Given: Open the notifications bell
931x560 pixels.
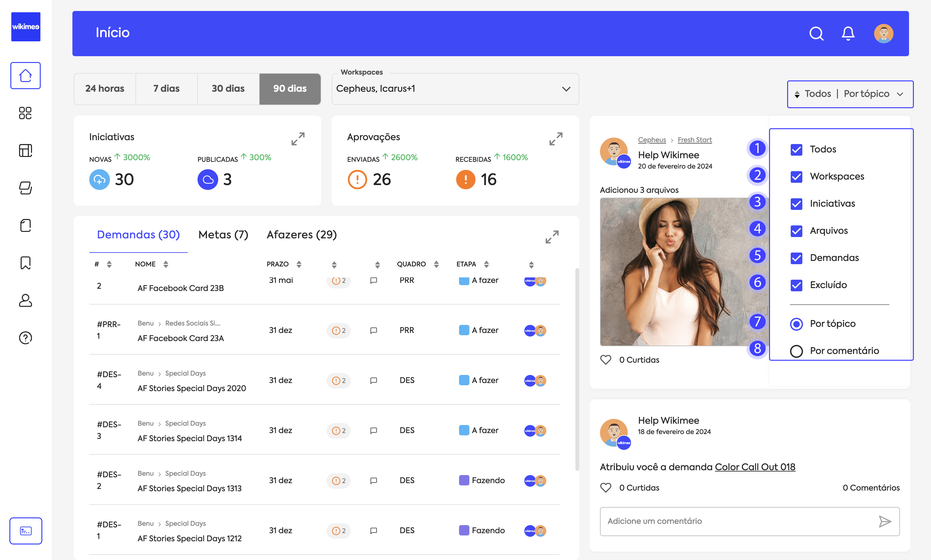Looking at the screenshot, I should point(848,33).
